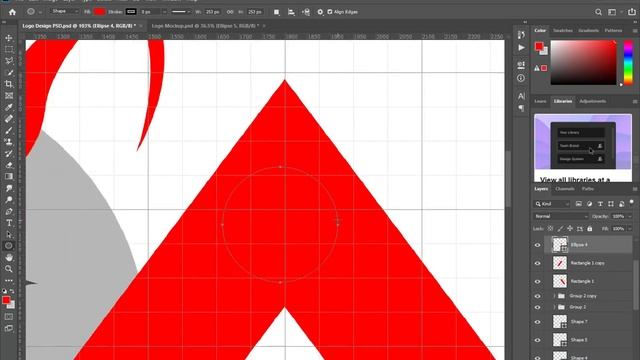The height and width of the screenshot is (360, 640).
Task: Toggle link between shape width and height
Action: [230, 12]
